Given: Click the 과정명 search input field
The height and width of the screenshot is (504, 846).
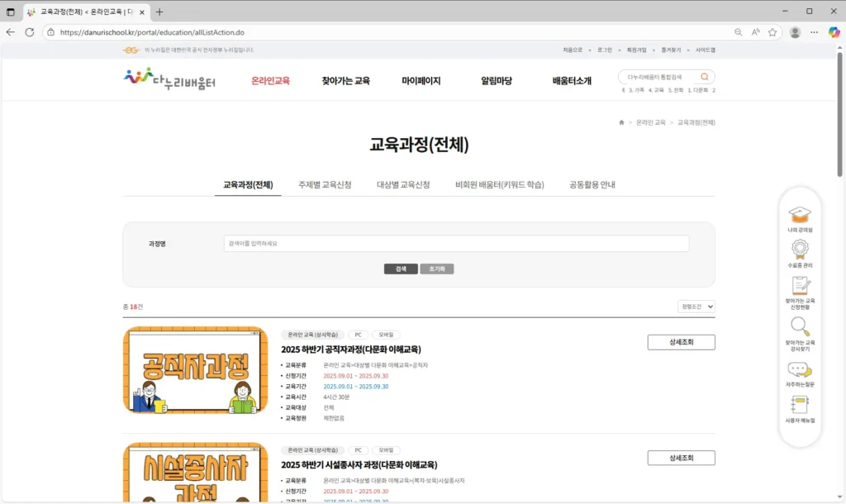Looking at the screenshot, I should coord(456,244).
